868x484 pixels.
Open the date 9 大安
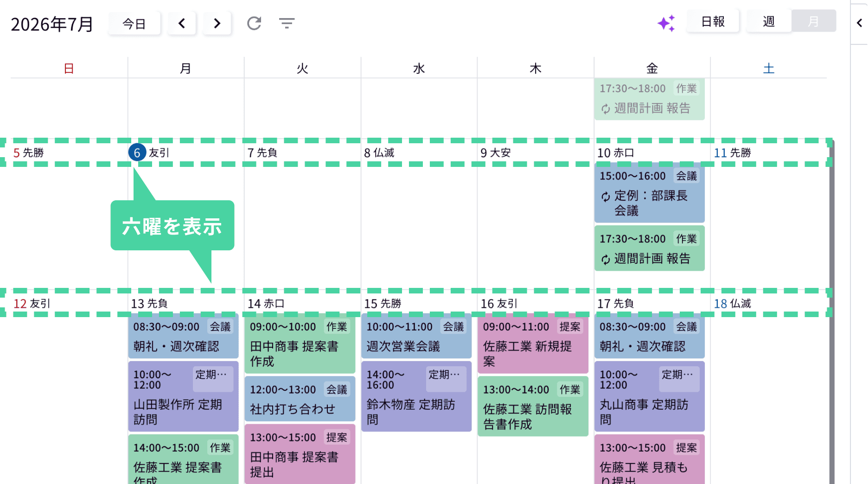[495, 153]
